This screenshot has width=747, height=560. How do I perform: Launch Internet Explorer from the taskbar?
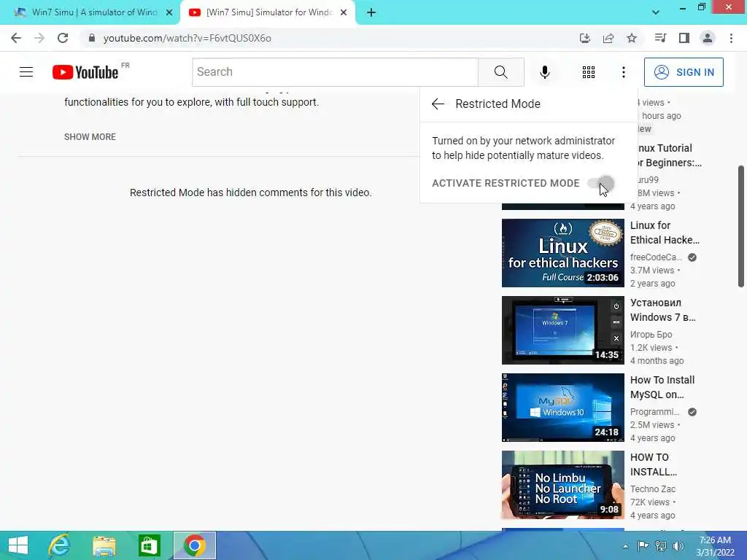pos(59,545)
